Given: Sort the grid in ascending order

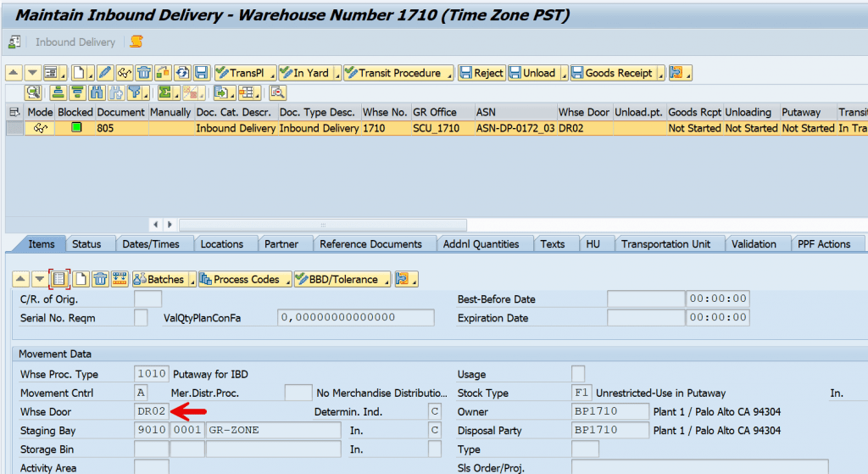Looking at the screenshot, I should tap(58, 92).
